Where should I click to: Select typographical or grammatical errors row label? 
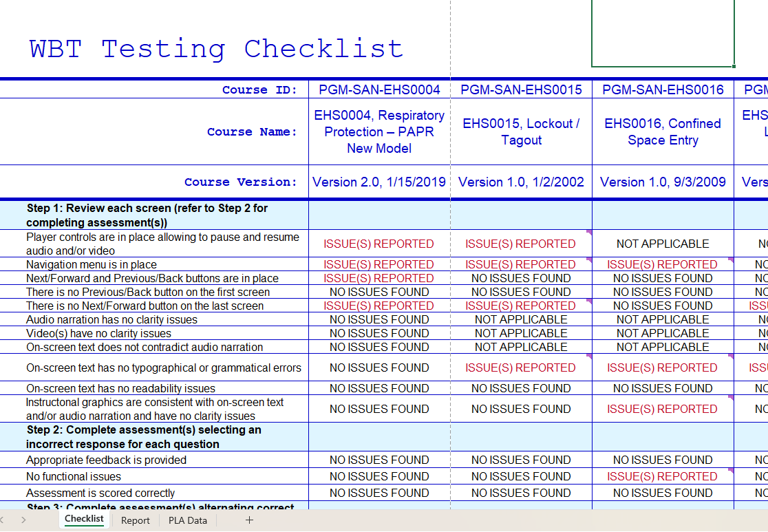(x=153, y=368)
